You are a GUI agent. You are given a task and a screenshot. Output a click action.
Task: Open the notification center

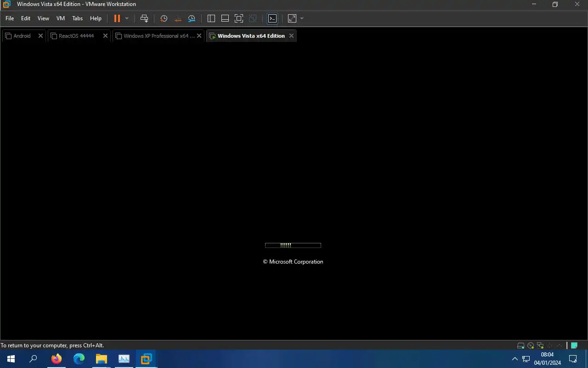point(573,359)
